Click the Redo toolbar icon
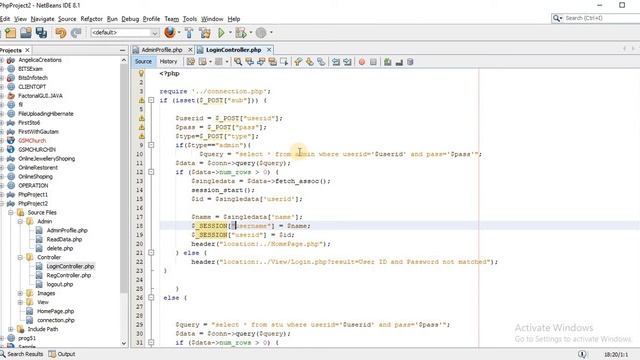 point(76,33)
